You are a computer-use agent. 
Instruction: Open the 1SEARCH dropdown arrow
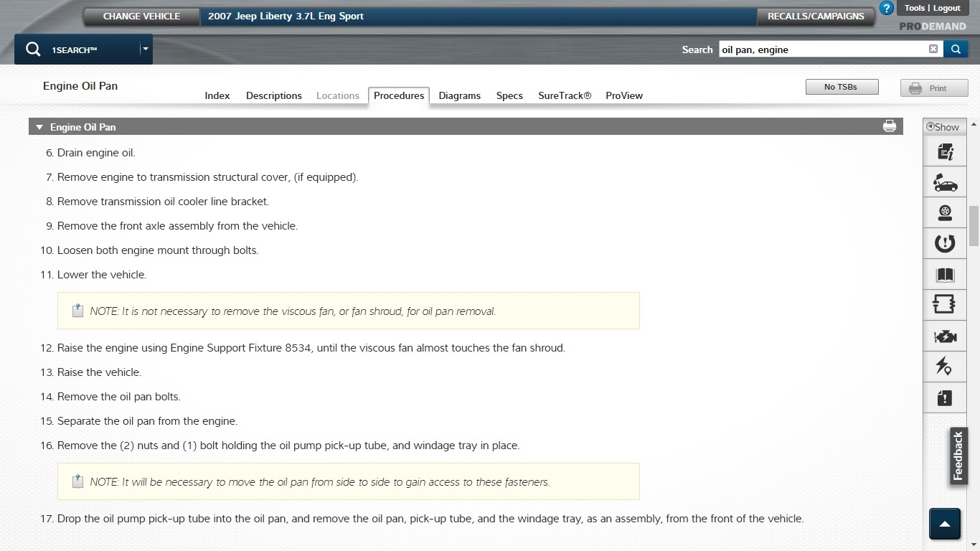point(145,50)
